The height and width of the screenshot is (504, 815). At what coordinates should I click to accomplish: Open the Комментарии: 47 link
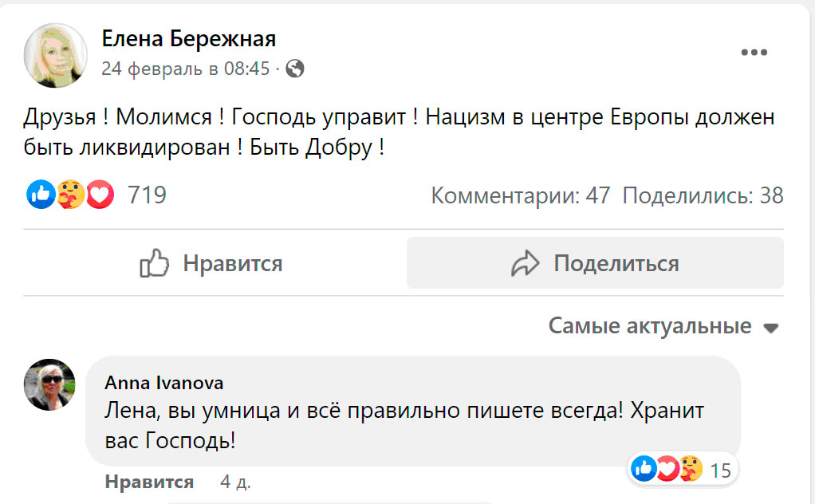520,195
